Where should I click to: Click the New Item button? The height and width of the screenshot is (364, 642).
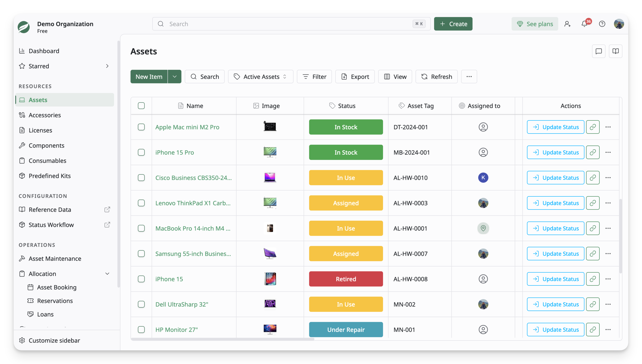pyautogui.click(x=149, y=77)
